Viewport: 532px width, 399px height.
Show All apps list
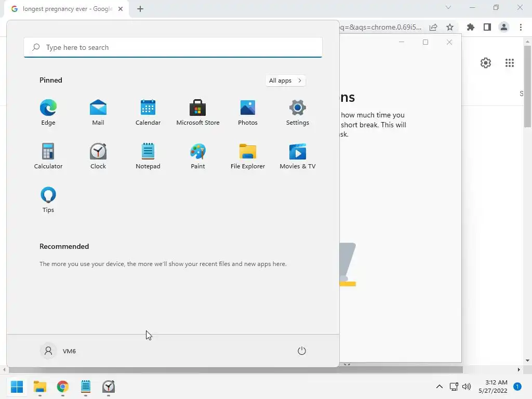(285, 81)
